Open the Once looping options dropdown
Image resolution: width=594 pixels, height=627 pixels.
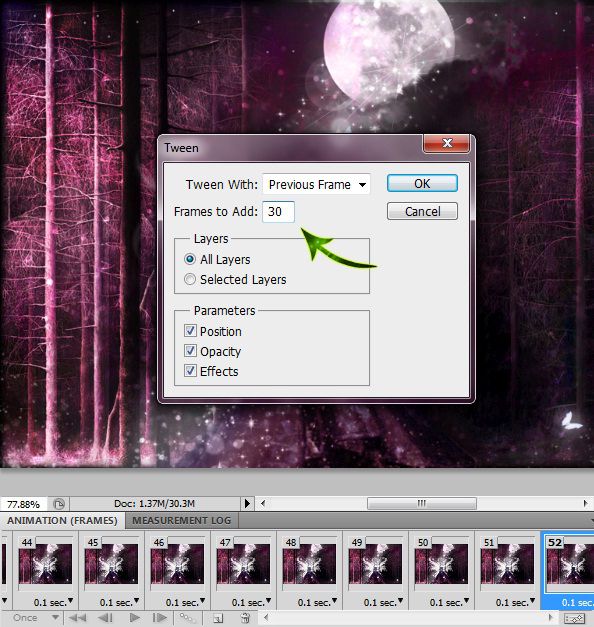(35, 618)
